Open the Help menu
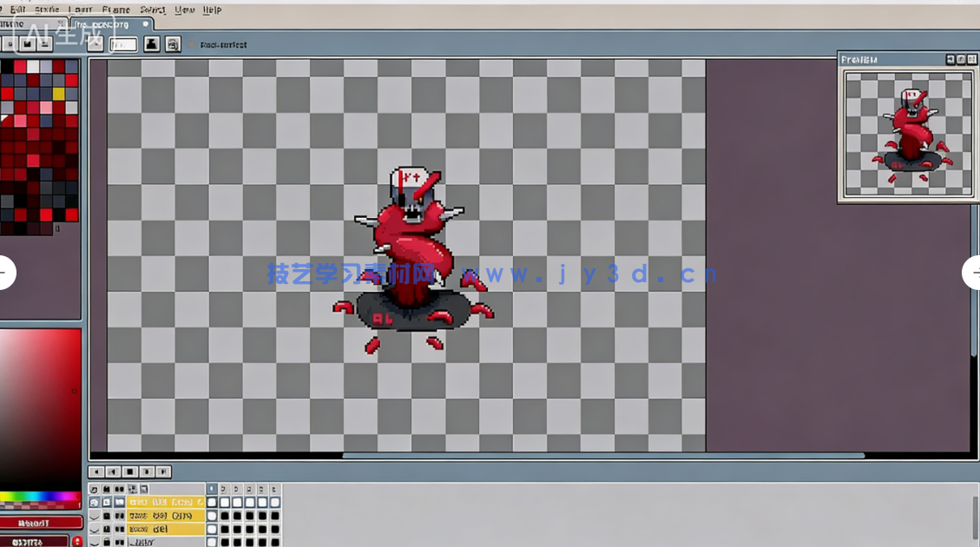The height and width of the screenshot is (547, 980). (x=212, y=10)
